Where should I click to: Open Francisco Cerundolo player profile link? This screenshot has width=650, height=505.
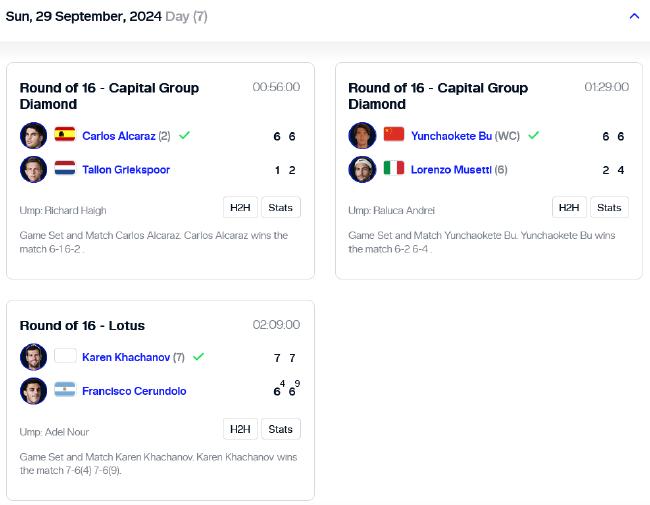click(134, 391)
